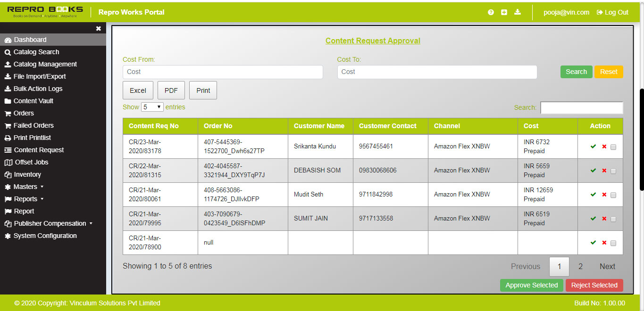Click the Approve Selected button
The width and height of the screenshot is (644, 311).
531,285
